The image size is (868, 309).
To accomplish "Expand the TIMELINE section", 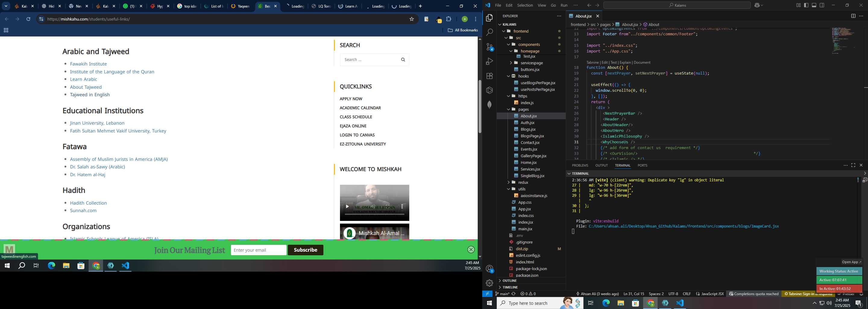I will [510, 287].
